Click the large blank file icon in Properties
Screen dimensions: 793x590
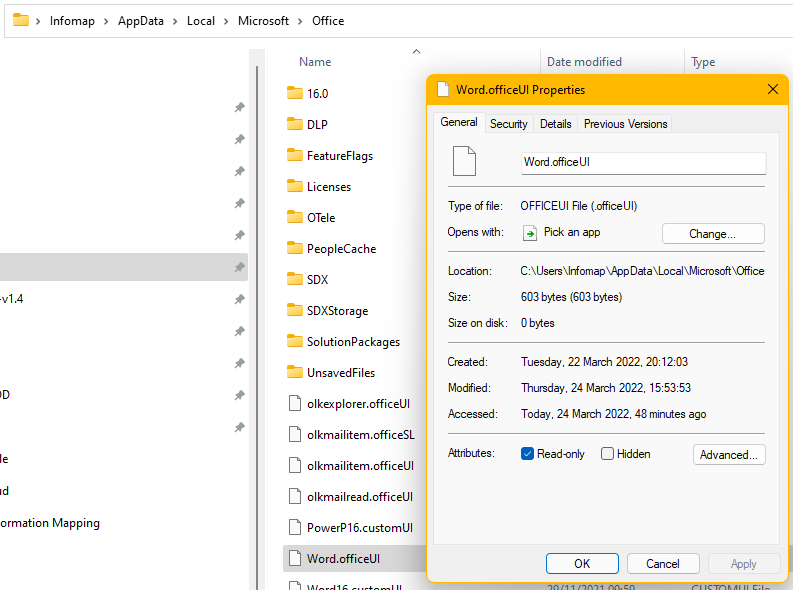[x=464, y=161]
